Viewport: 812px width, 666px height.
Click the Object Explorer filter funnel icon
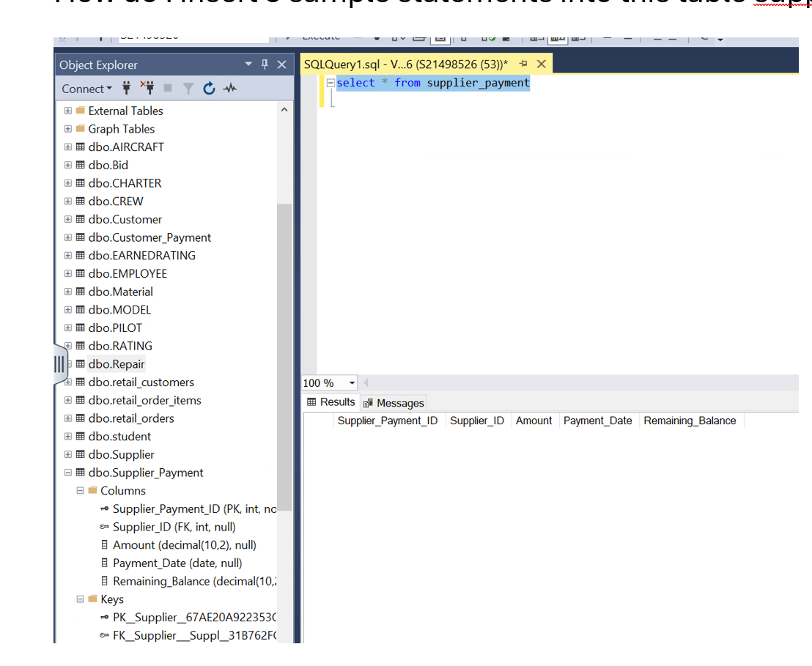click(189, 88)
